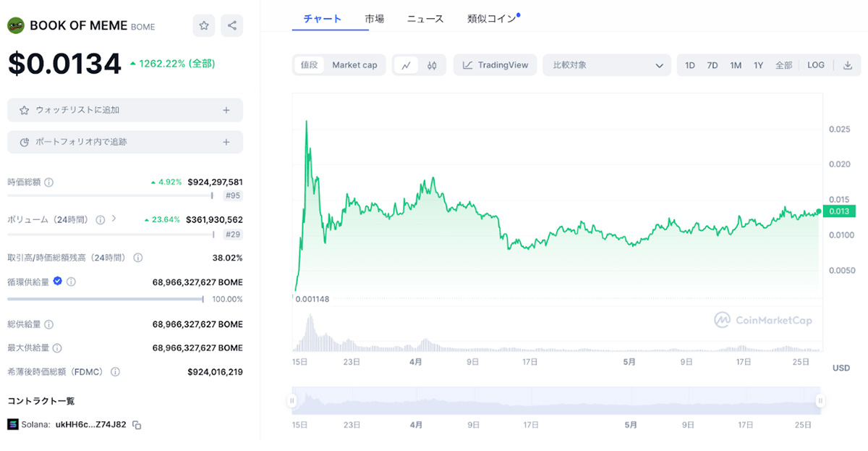Open info tooltip for 総供給量
This screenshot has height=451, width=868.
click(x=49, y=324)
